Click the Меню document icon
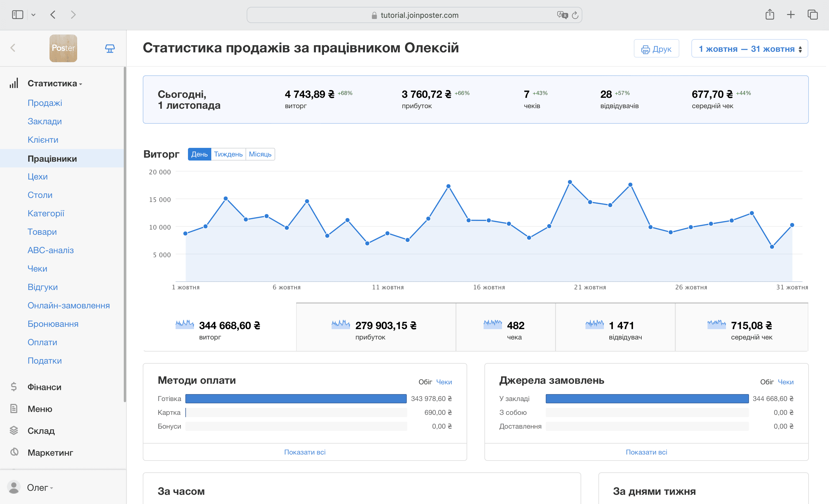Image resolution: width=829 pixels, height=504 pixels. pyautogui.click(x=14, y=409)
